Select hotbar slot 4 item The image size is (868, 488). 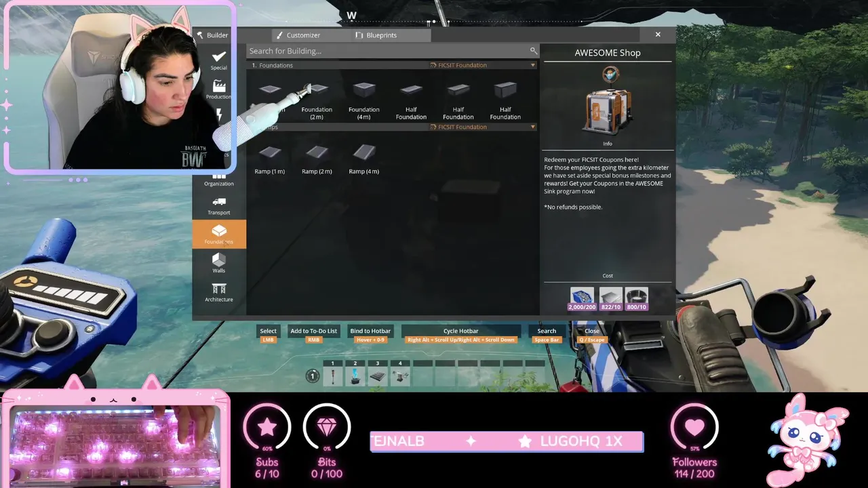pyautogui.click(x=400, y=376)
